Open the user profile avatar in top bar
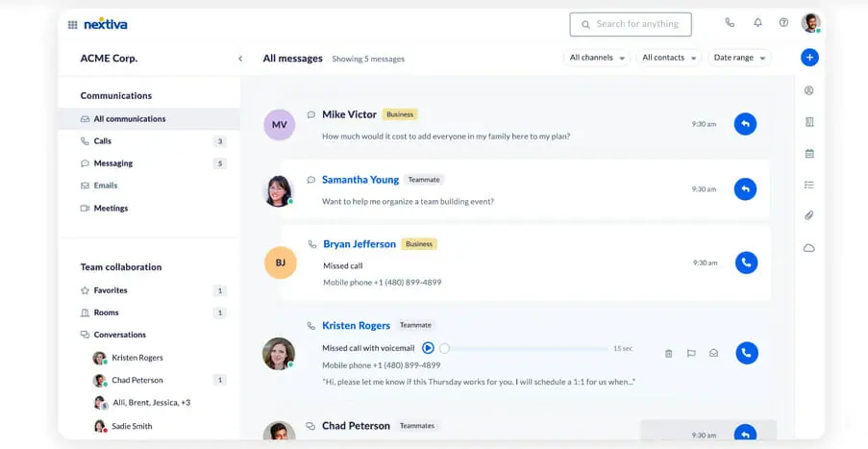Screen dimensions: 868x449 (811, 23)
